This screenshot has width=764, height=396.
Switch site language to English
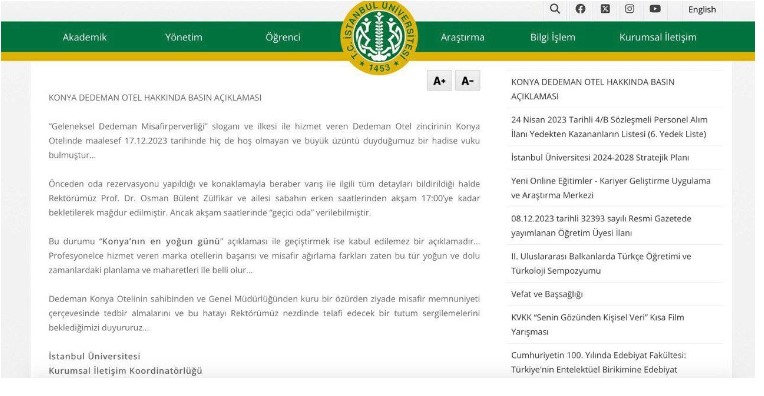pyautogui.click(x=702, y=9)
